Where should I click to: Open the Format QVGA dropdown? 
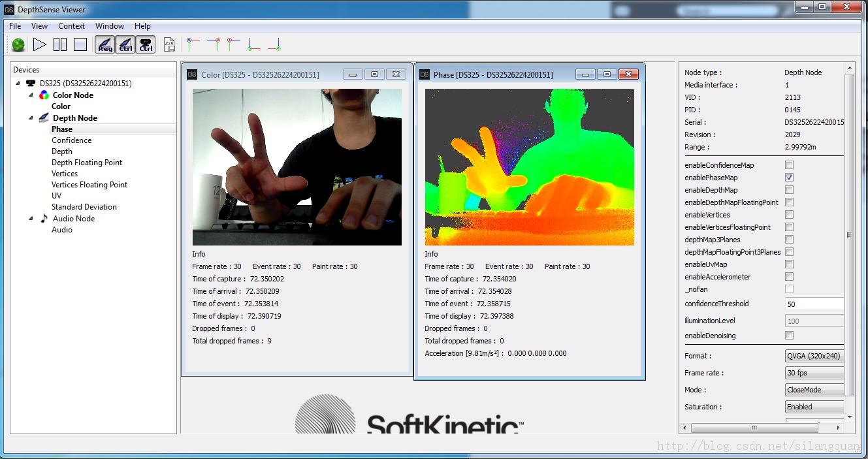[x=814, y=356]
